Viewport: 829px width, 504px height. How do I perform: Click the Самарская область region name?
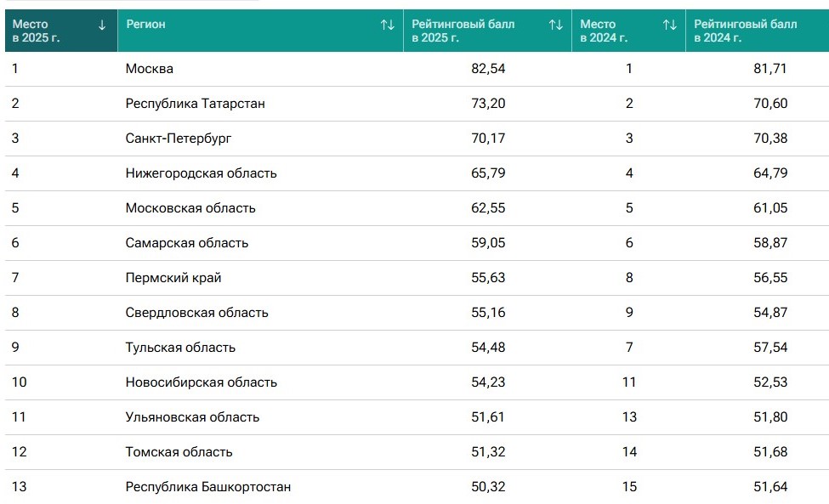point(186,243)
